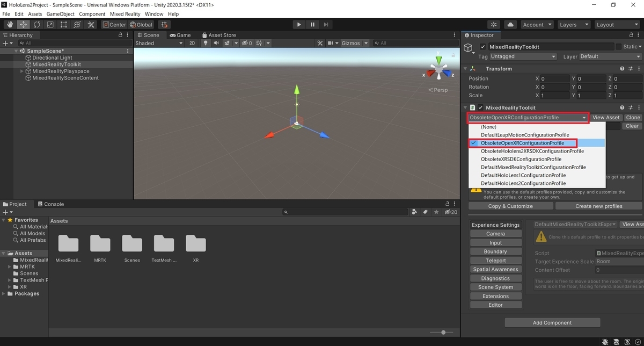
Task: Expand MixedRealityPlayspace in Hierarchy
Action: [x=22, y=71]
